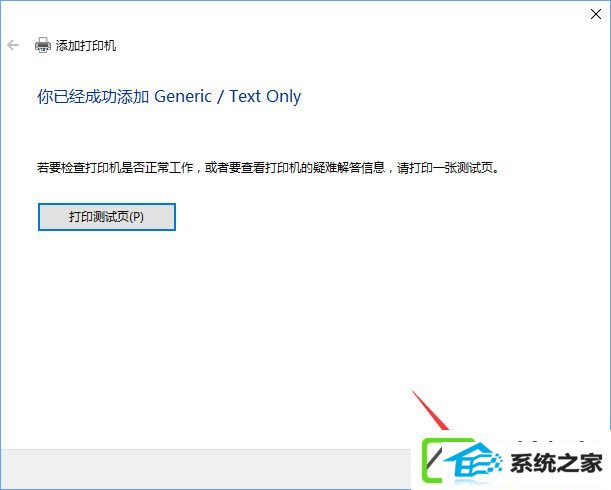
Task: Click the blue pixel dots beside the house logo
Action: pos(496,462)
